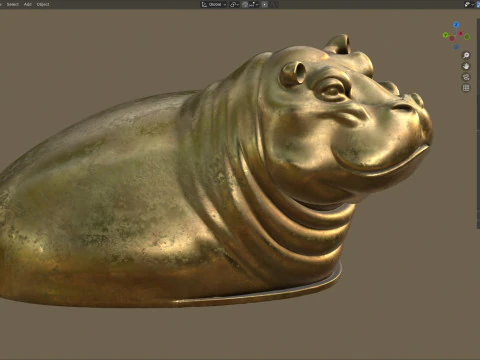Click the pan view hand icon
Viewport: 480px width, 360px height.
[x=466, y=66]
